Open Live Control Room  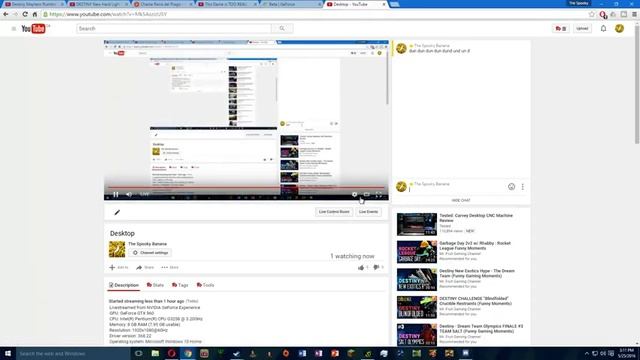[x=334, y=212]
